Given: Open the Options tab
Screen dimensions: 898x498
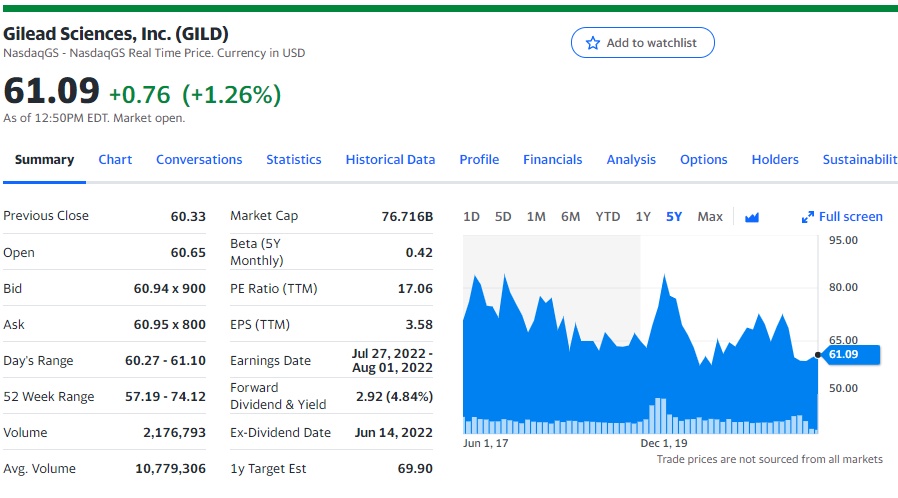Looking at the screenshot, I should point(703,160).
